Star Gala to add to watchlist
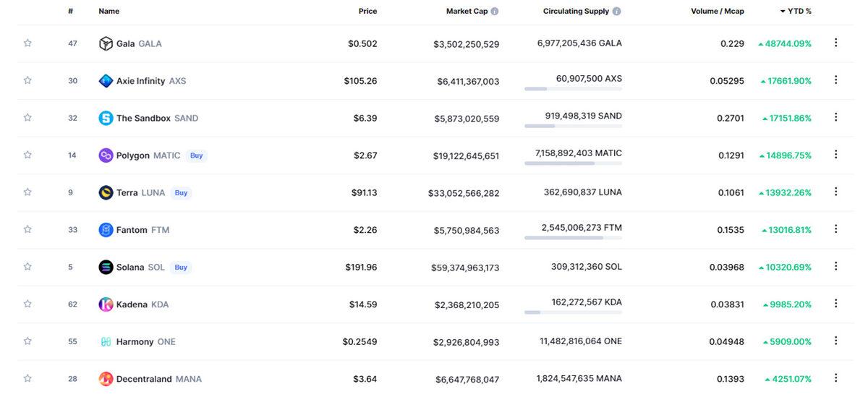This screenshot has width=868, height=397. pos(27,43)
